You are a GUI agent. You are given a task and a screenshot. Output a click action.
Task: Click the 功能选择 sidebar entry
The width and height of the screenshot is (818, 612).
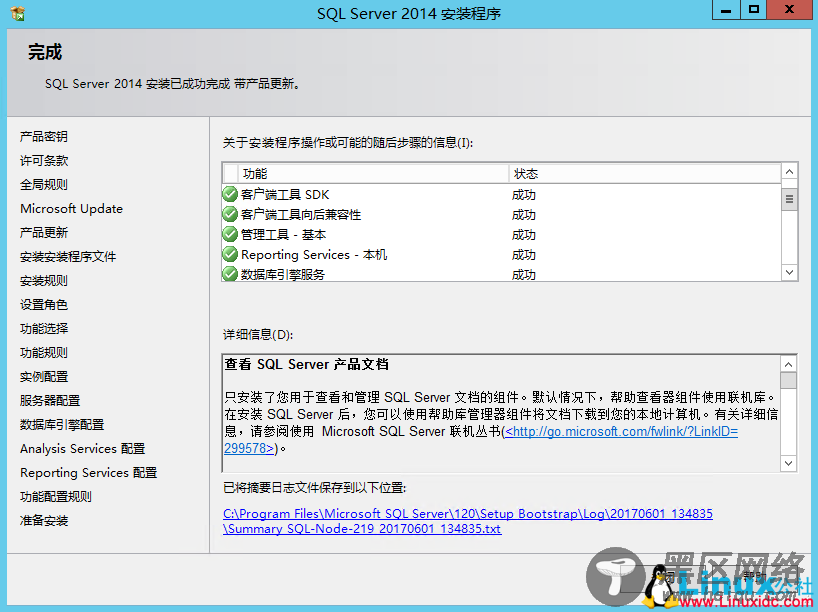pos(44,329)
